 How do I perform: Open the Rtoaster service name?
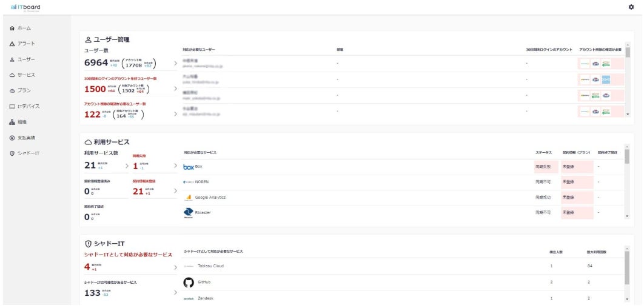203,213
